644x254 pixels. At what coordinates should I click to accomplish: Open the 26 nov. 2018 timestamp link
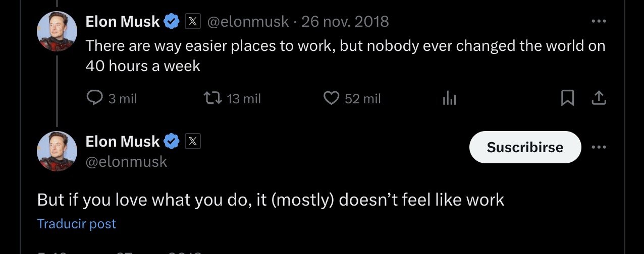pos(345,22)
